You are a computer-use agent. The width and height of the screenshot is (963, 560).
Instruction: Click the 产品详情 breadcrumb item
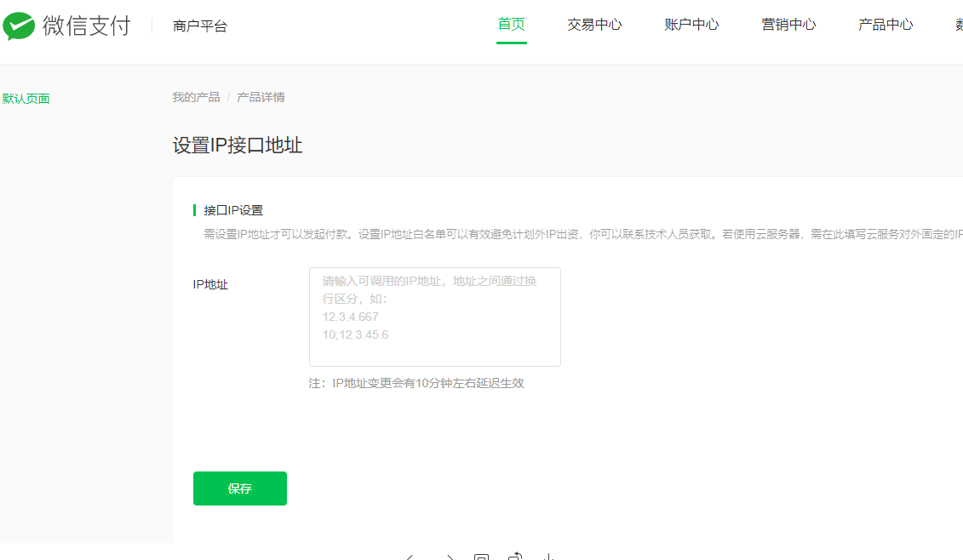(261, 97)
